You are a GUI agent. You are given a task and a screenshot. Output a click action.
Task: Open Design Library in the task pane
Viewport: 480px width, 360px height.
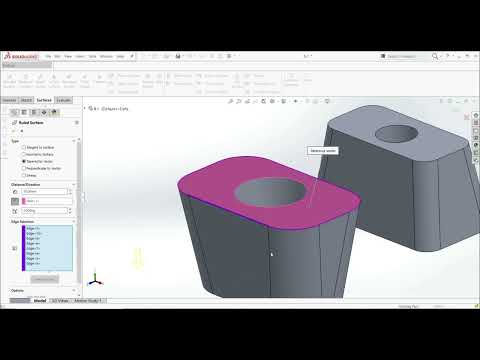[476, 123]
